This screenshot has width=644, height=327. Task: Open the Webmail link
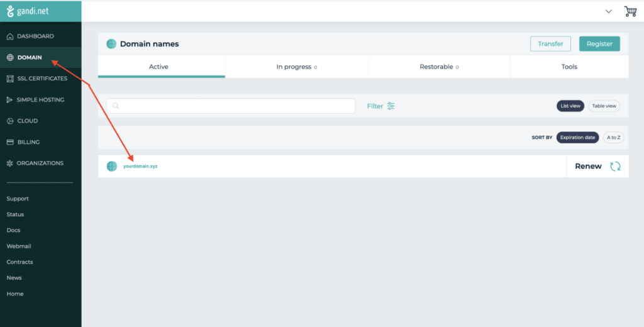tap(19, 247)
